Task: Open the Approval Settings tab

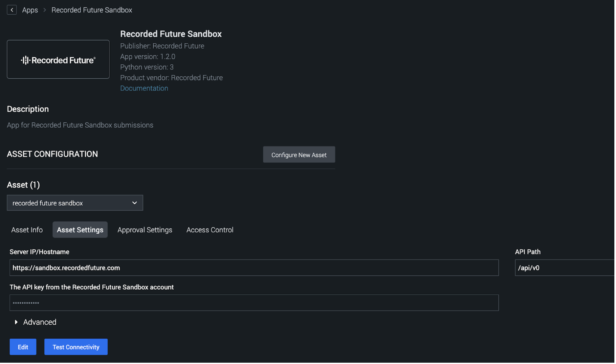Action: point(145,230)
